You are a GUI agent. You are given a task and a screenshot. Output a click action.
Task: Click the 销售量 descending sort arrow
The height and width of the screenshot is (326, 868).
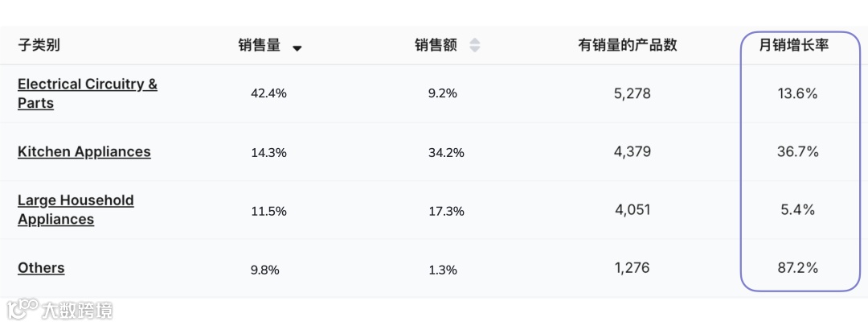point(297,47)
